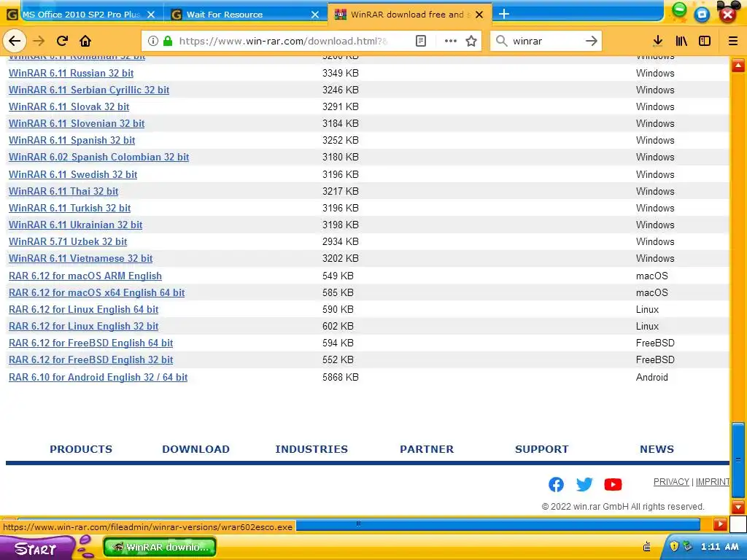Download WinRAR 6.11 Ukrainian 32 bit
Viewport: 747px width, 560px height.
point(76,225)
